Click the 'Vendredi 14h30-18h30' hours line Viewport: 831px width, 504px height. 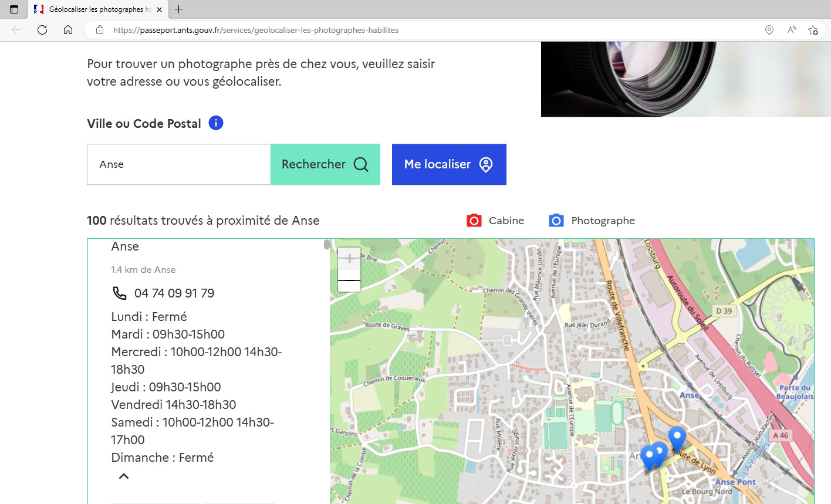tap(174, 405)
